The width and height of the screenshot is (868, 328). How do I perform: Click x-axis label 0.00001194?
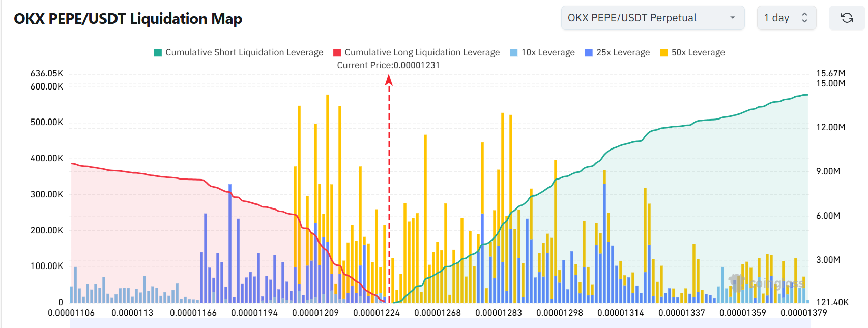pyautogui.click(x=254, y=313)
